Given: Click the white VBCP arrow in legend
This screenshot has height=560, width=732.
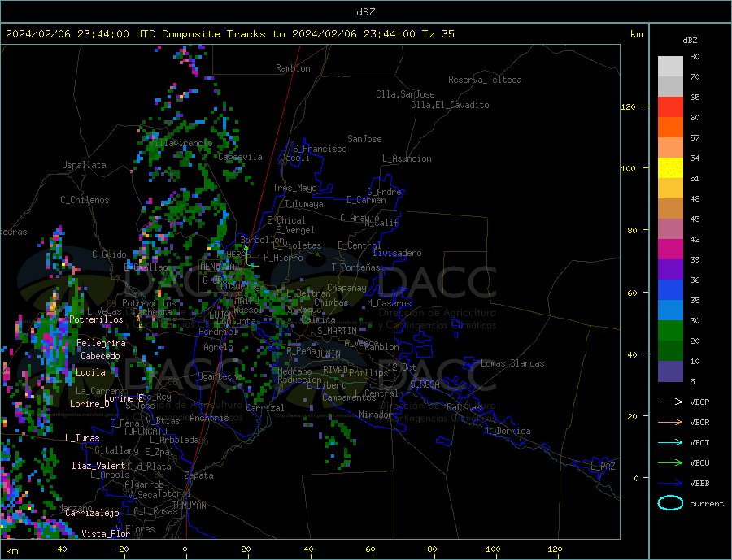Looking at the screenshot, I should [670, 402].
